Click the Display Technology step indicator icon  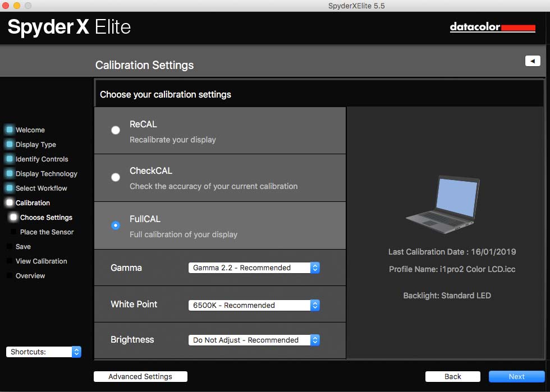pos(10,173)
